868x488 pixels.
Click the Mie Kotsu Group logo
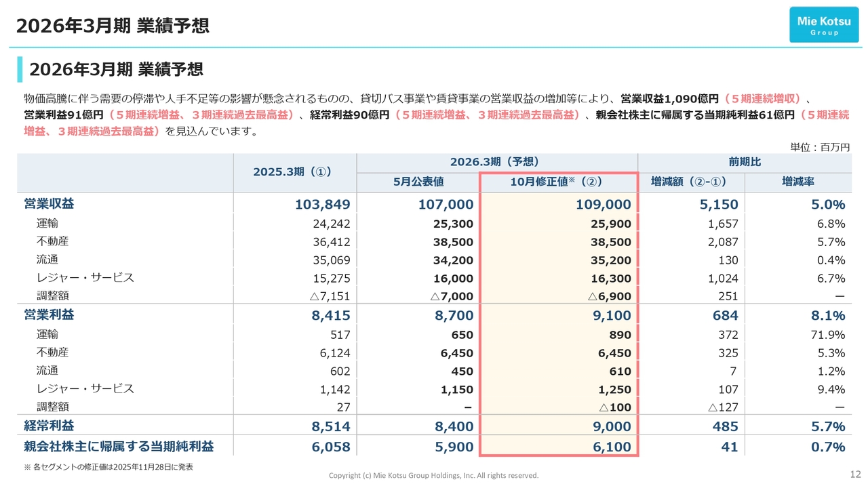click(824, 25)
